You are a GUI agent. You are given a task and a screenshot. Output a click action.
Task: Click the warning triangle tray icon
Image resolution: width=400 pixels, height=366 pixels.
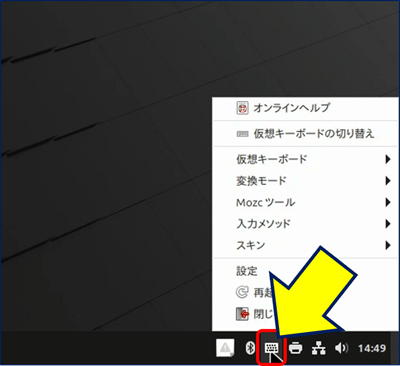(225, 348)
